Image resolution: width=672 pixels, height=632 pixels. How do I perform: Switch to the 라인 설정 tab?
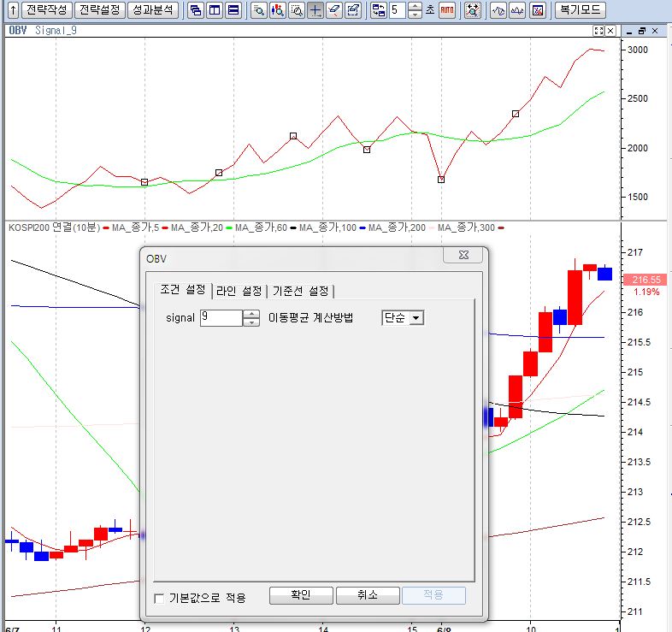[x=239, y=290]
